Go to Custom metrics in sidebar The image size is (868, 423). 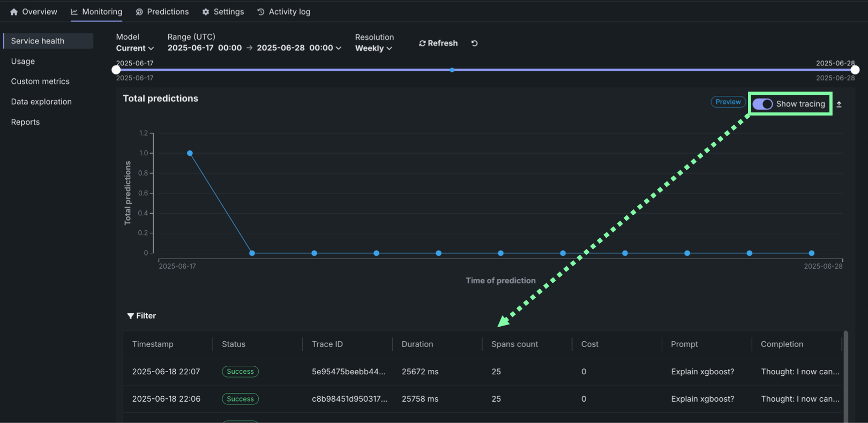tap(40, 81)
